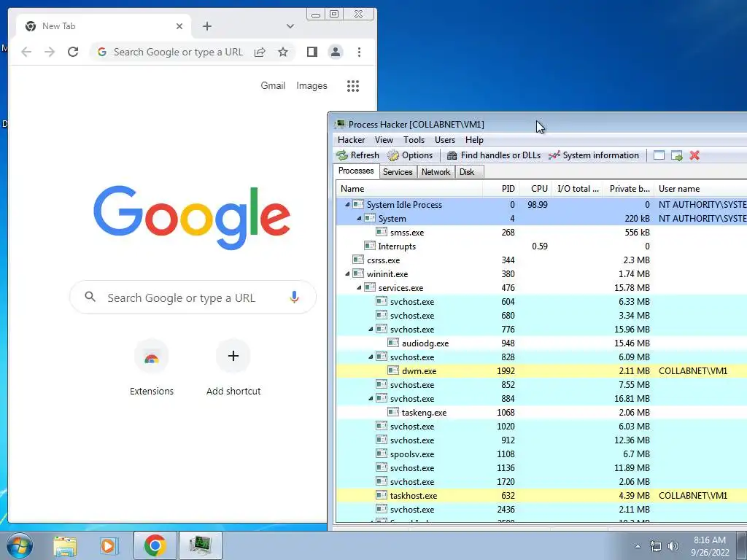
Task: Sort by the PID column header
Action: click(500, 189)
